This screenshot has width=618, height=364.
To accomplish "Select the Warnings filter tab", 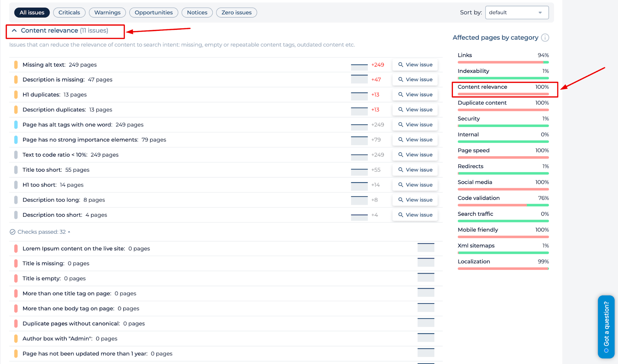I will click(107, 12).
